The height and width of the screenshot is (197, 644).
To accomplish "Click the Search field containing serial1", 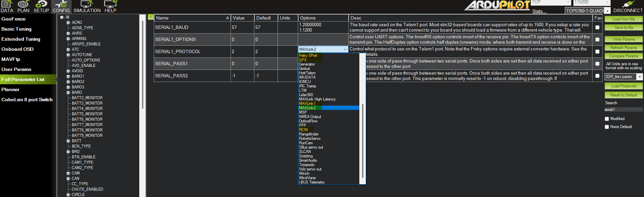I will [623, 110].
